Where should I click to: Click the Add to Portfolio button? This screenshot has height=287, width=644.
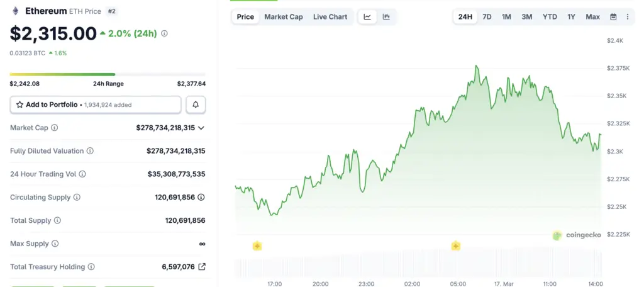coord(96,104)
